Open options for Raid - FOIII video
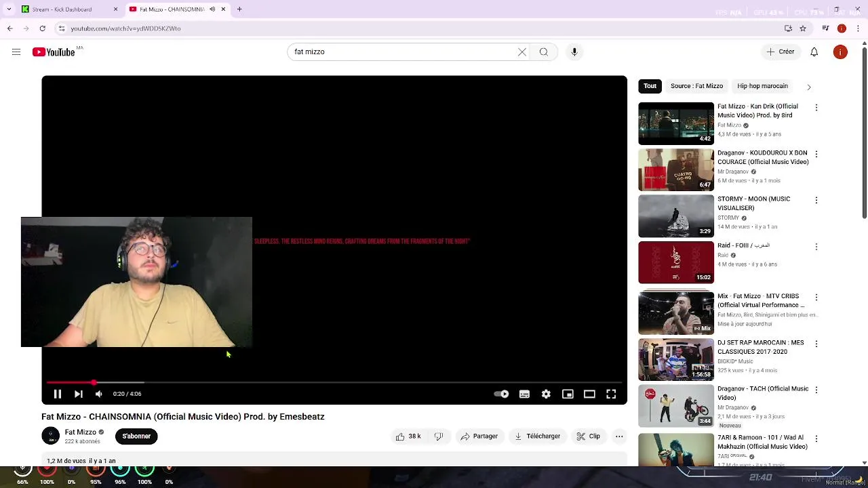The width and height of the screenshot is (868, 488). pyautogui.click(x=816, y=247)
